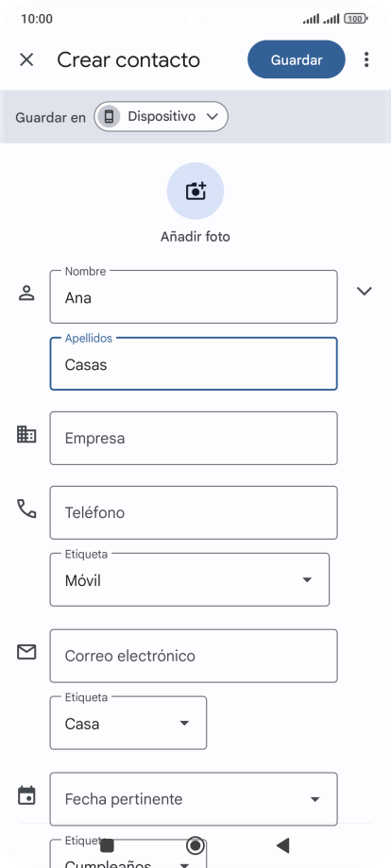This screenshot has height=868, width=391.
Task: Tap the recent apps square button
Action: point(107,845)
